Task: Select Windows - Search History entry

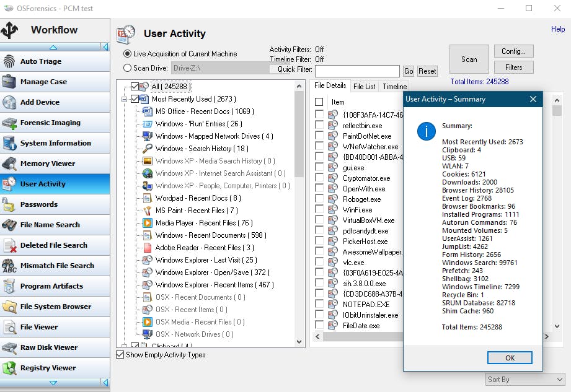Action: point(201,149)
